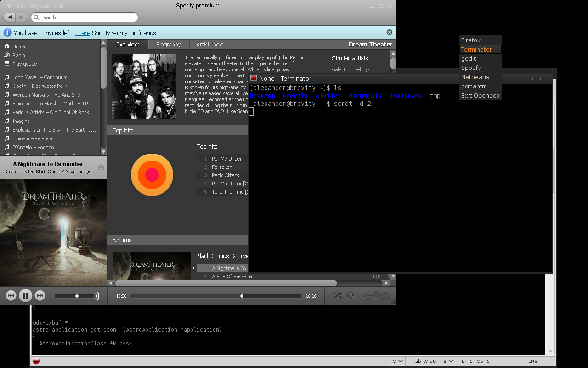
Task: Choose Spotify in Openbox menu
Action: [480, 68]
